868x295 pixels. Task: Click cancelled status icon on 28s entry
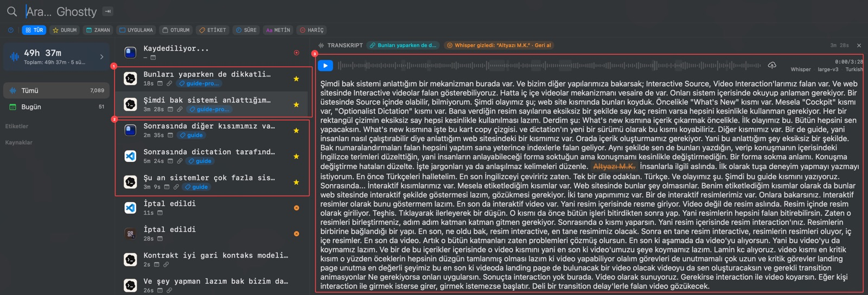(x=296, y=234)
